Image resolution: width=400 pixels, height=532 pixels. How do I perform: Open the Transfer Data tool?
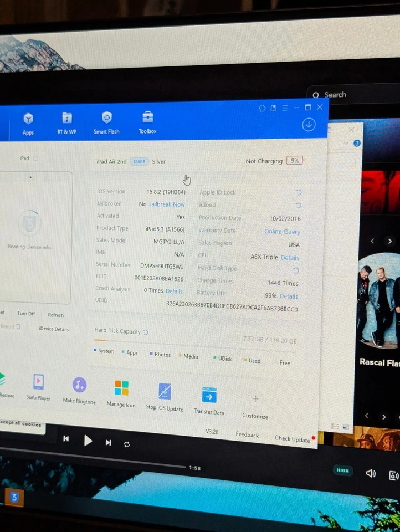coord(209,401)
